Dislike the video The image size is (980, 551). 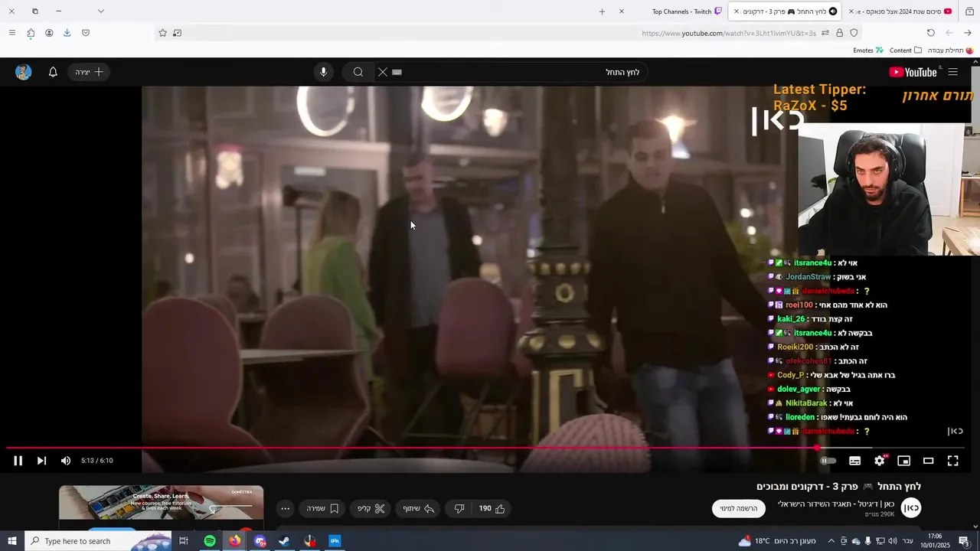click(x=459, y=508)
